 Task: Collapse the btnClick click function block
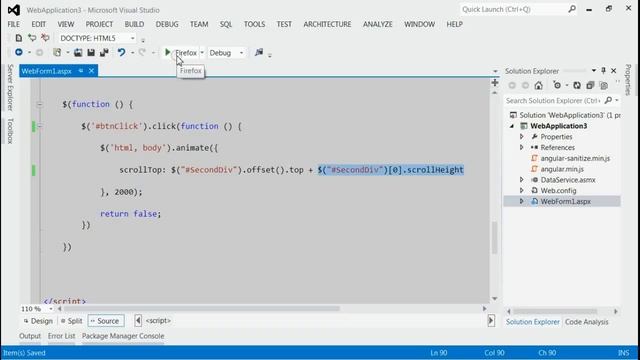tap(40, 127)
